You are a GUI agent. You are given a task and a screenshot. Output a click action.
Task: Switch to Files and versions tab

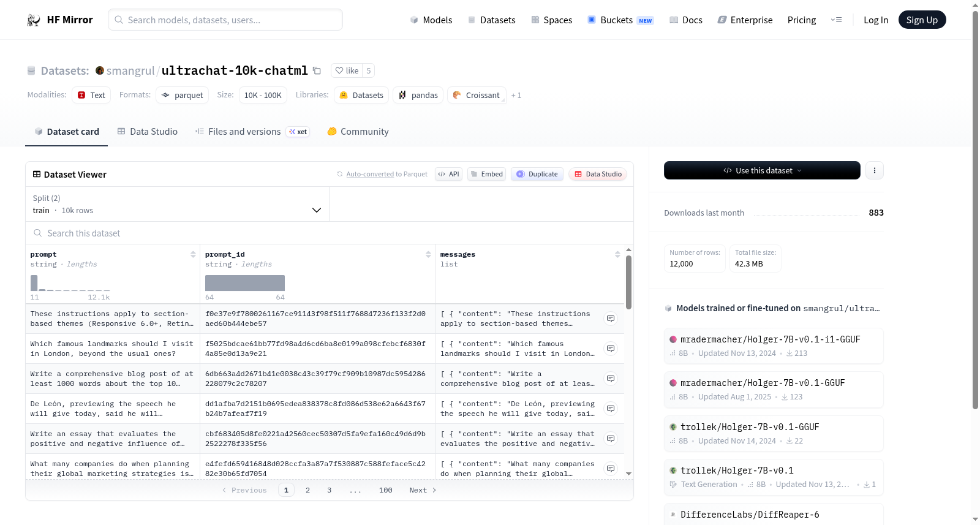click(x=252, y=132)
